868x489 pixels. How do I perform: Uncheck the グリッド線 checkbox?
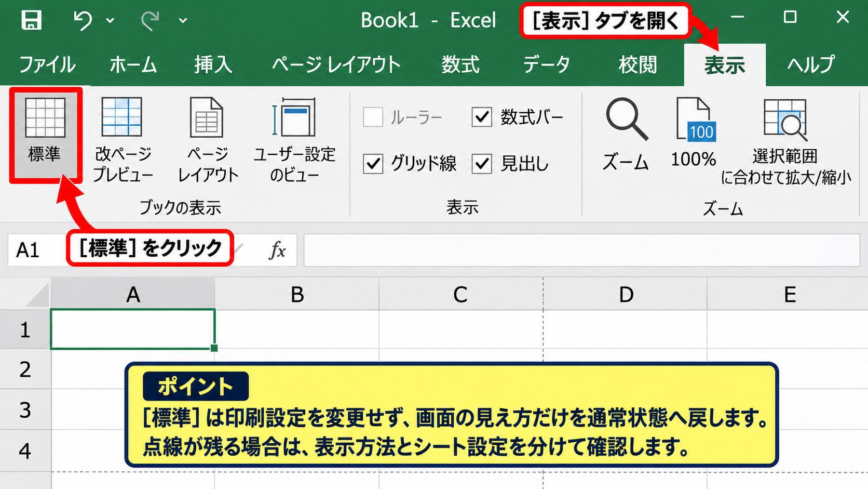(x=373, y=164)
